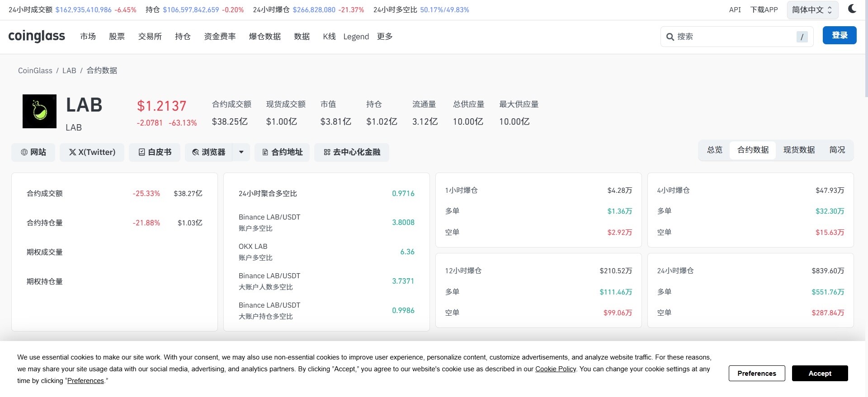This screenshot has width=868, height=397.
Task: Switch to the 现货数据 tab
Action: [799, 150]
